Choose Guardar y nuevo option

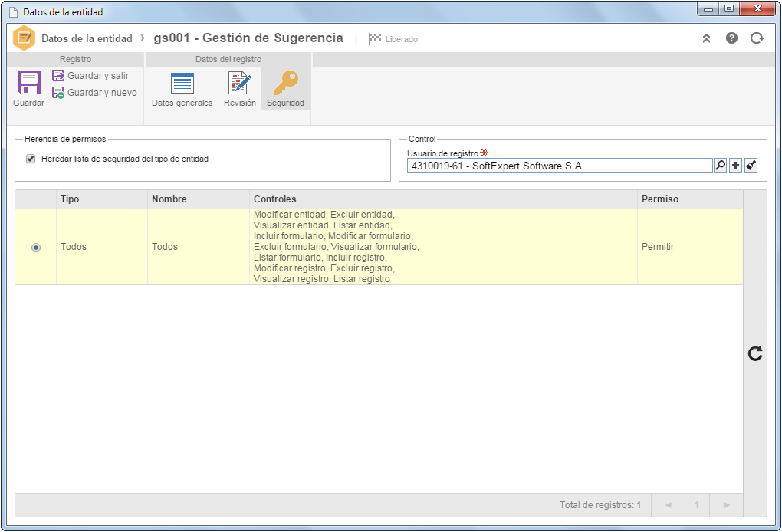point(95,93)
